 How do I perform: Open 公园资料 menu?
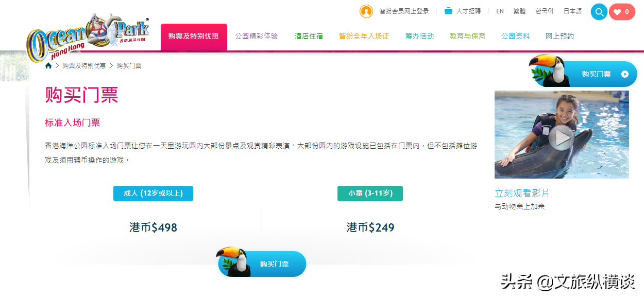pyautogui.click(x=516, y=37)
